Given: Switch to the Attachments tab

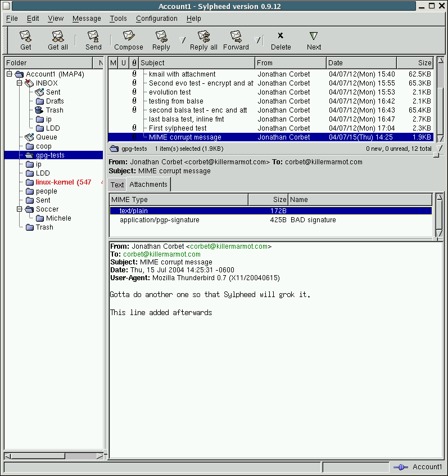Looking at the screenshot, I should pyautogui.click(x=148, y=185).
